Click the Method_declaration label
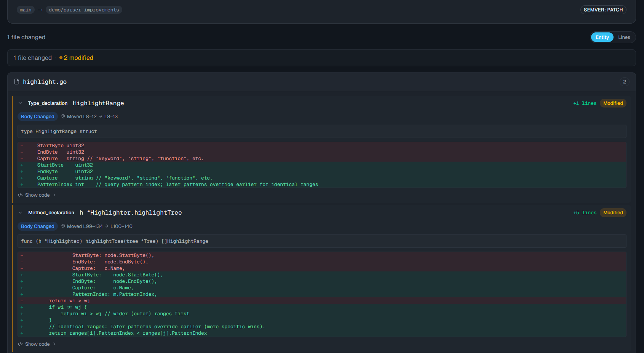The image size is (644, 353). pos(51,213)
